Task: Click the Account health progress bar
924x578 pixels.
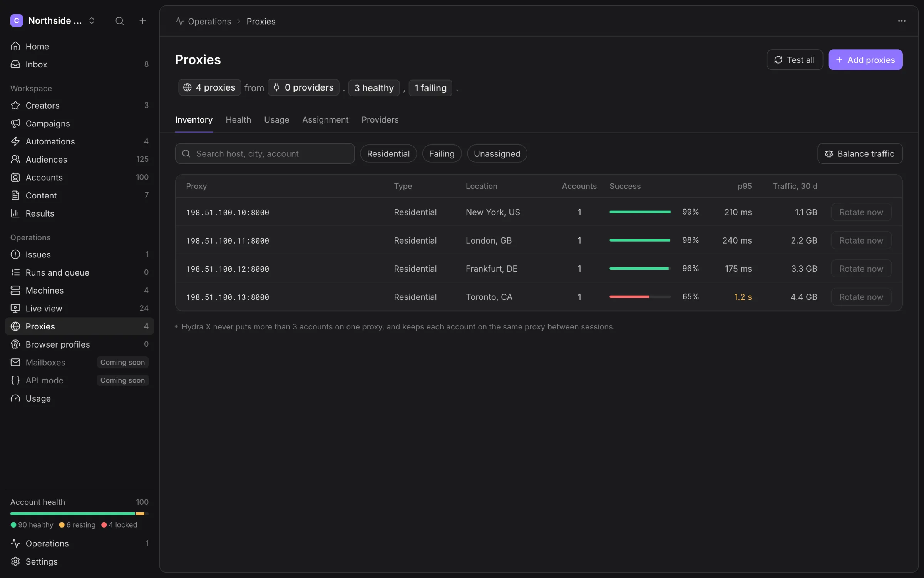Action: coord(79,514)
